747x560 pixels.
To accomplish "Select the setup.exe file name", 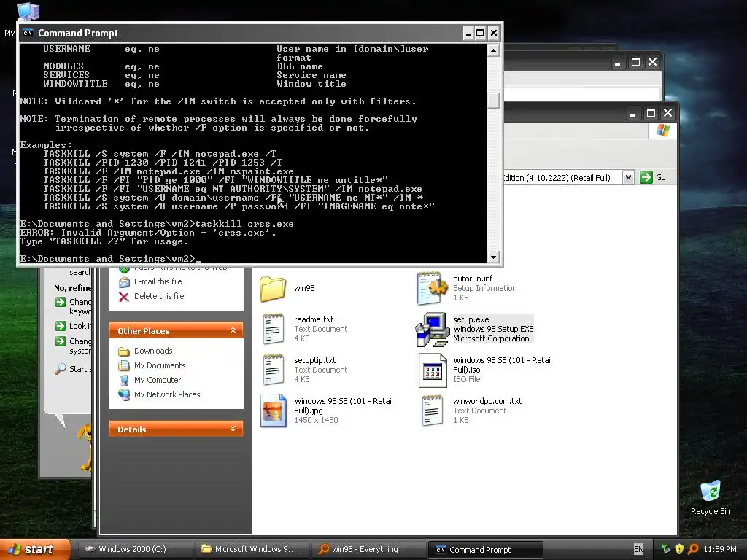I will point(471,319).
